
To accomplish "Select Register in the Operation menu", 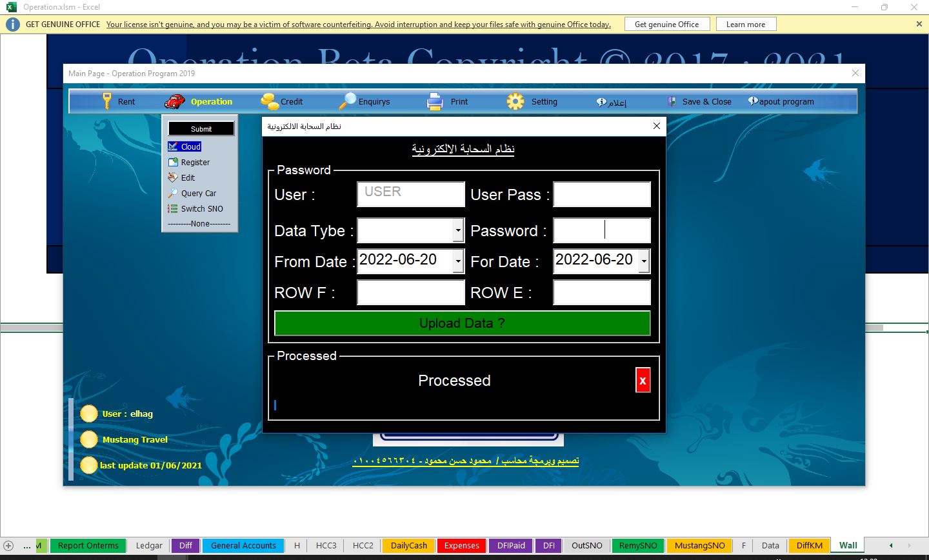I will 195,163.
